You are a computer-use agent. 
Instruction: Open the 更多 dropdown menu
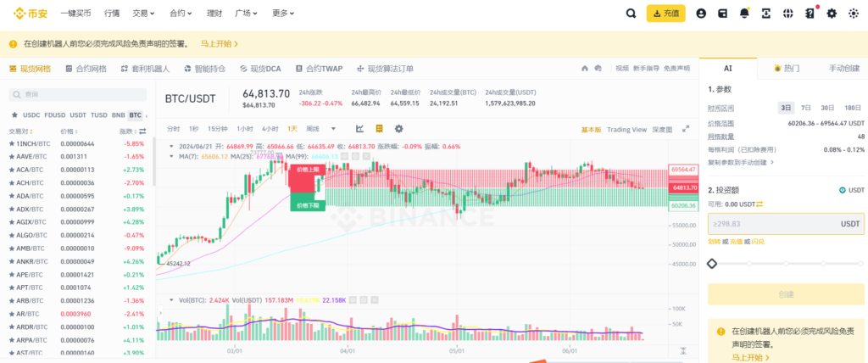tap(283, 14)
